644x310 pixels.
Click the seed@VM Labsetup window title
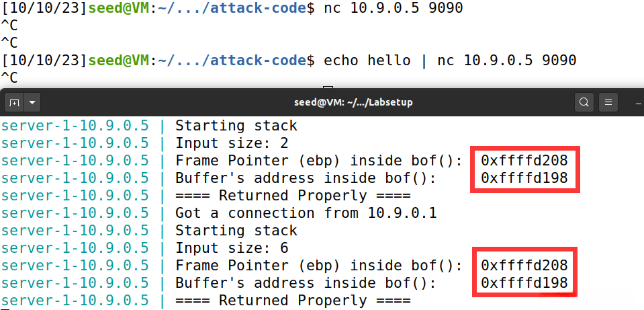click(x=353, y=102)
